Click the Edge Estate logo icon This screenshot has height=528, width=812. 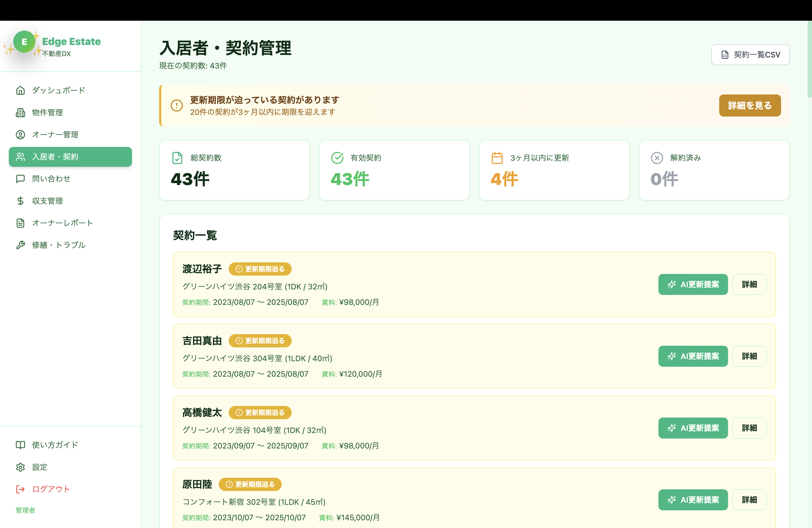(x=24, y=42)
